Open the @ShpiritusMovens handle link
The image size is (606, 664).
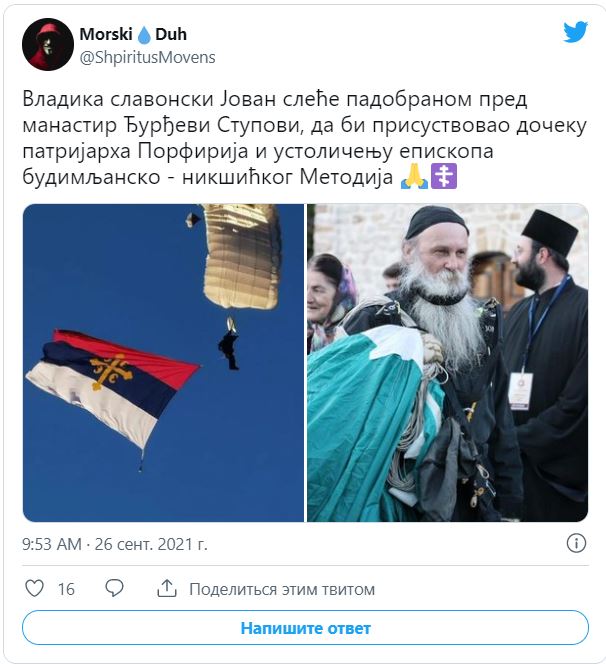[147, 57]
